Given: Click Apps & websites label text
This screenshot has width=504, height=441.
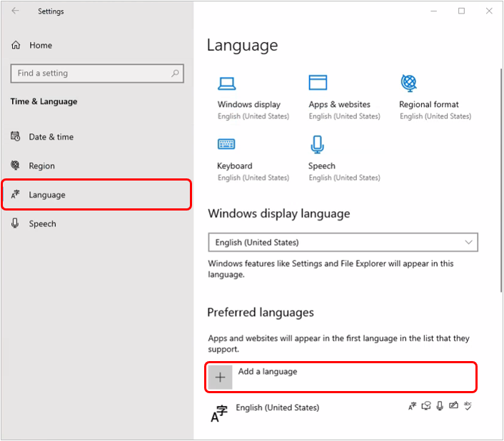Looking at the screenshot, I should click(x=339, y=104).
